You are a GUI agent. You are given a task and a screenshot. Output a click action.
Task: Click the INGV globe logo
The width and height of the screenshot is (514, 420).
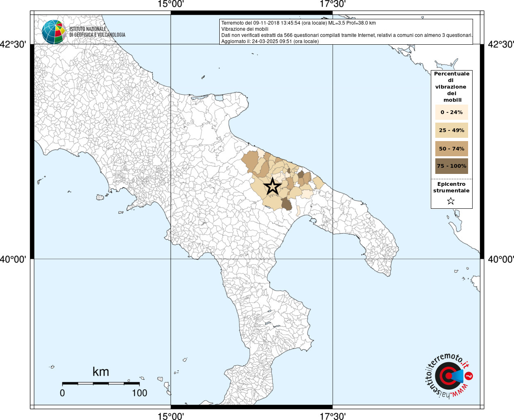54,32
